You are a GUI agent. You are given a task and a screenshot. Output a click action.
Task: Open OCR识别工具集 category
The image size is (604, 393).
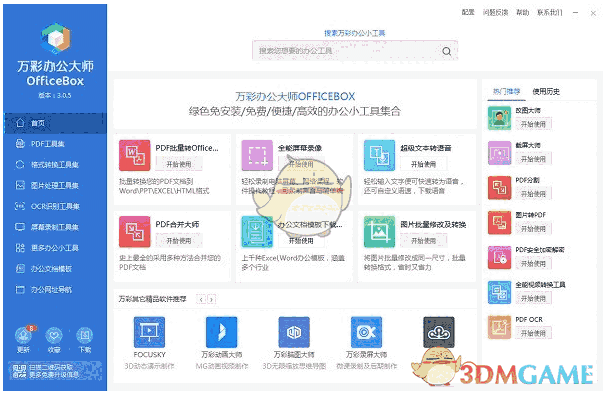[x=55, y=207]
